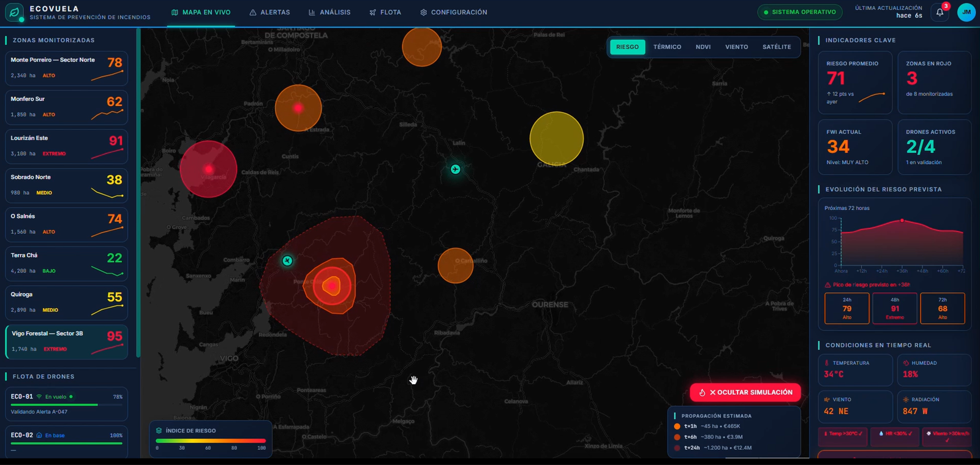Screen dimensions: 980x465
Task: Select the 24h forecast card
Action: 846,308
